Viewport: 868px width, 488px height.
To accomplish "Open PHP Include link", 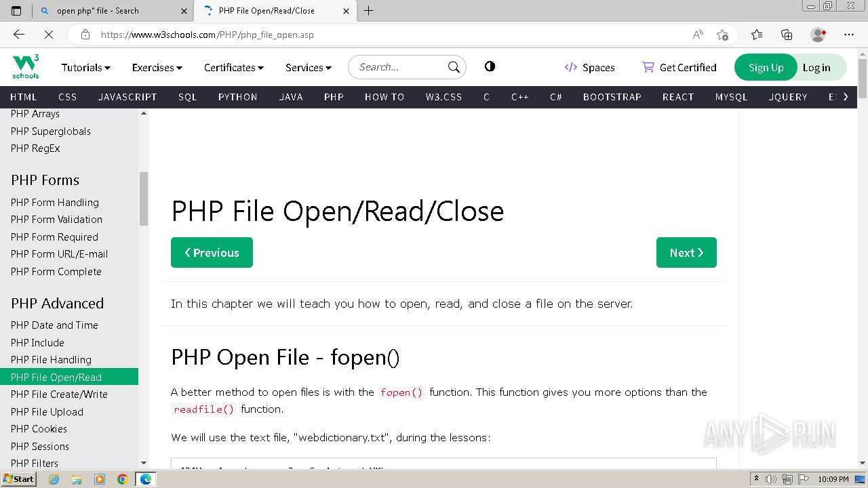I will click(x=37, y=342).
